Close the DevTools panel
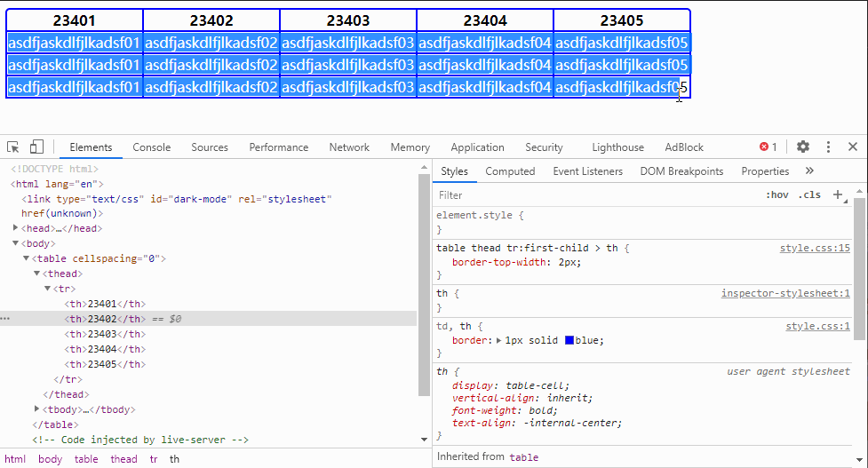868x468 pixels. pos(853,147)
